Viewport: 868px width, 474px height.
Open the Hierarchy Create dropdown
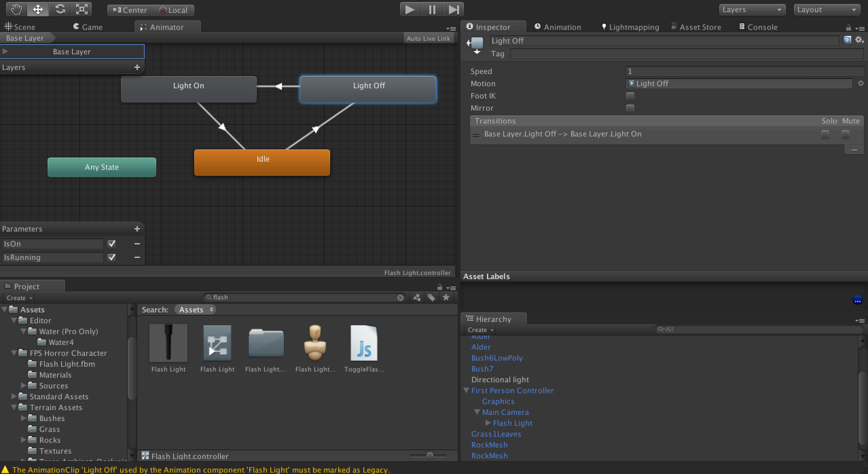point(480,330)
